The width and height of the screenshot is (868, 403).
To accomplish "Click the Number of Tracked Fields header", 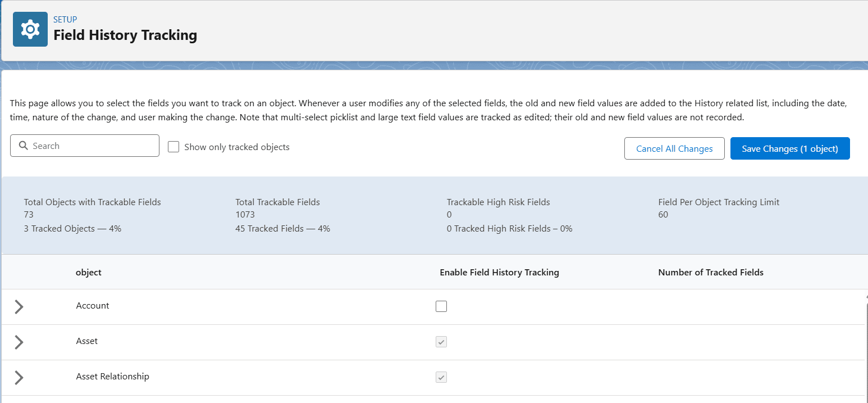I will pyautogui.click(x=710, y=273).
